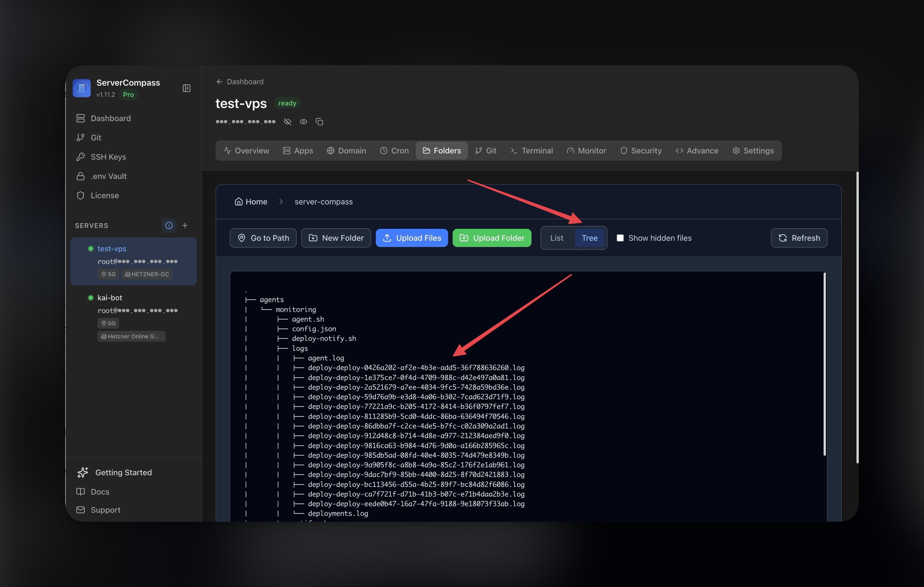Switch to the Domain tab
This screenshot has width=924, height=587.
coord(347,151)
